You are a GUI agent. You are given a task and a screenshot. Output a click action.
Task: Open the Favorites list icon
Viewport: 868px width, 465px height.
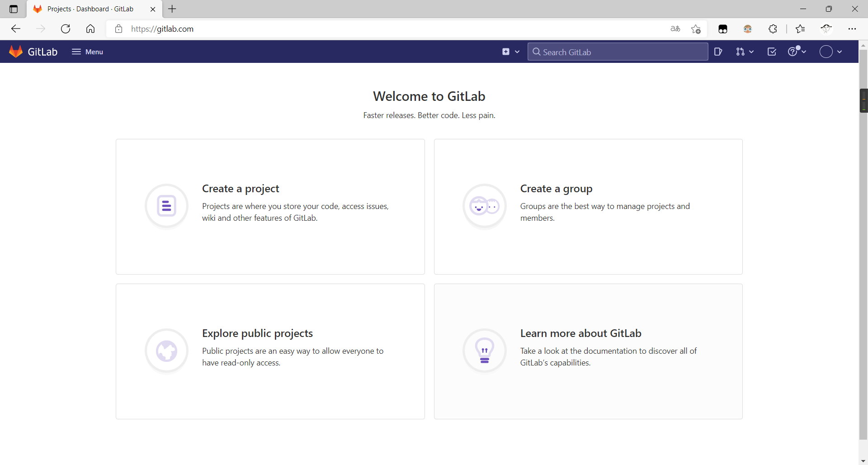[800, 29]
